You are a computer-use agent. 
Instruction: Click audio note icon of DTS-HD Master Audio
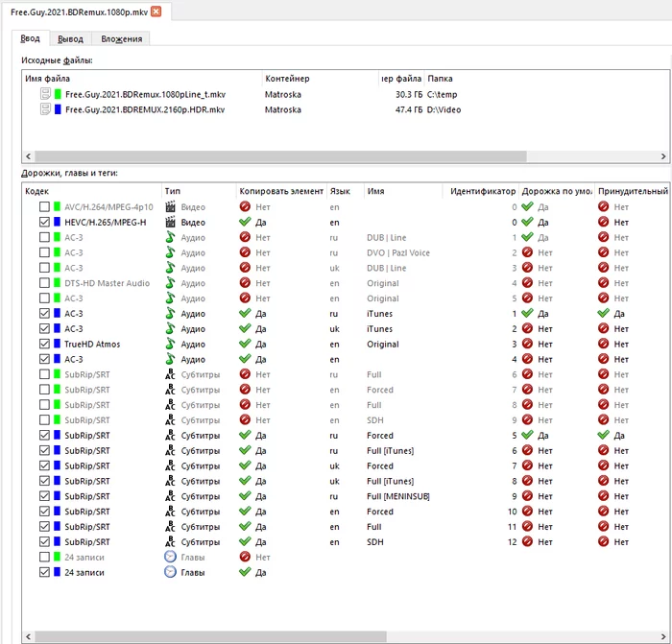tap(171, 283)
